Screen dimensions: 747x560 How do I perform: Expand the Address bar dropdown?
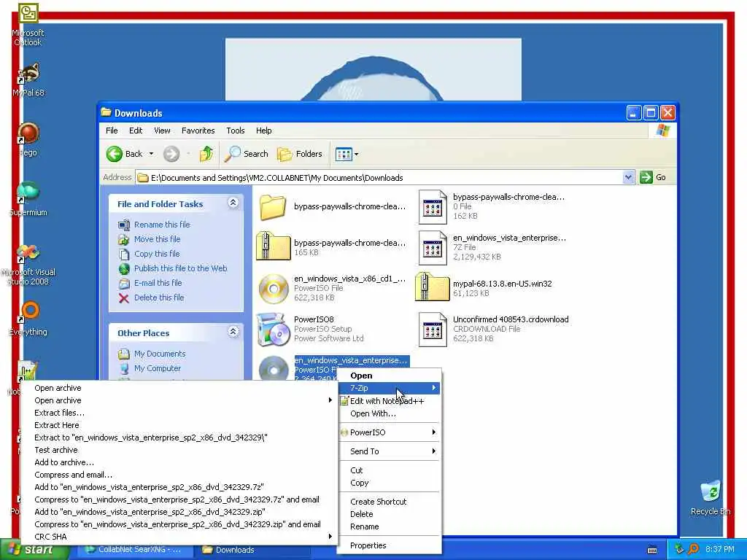628,178
